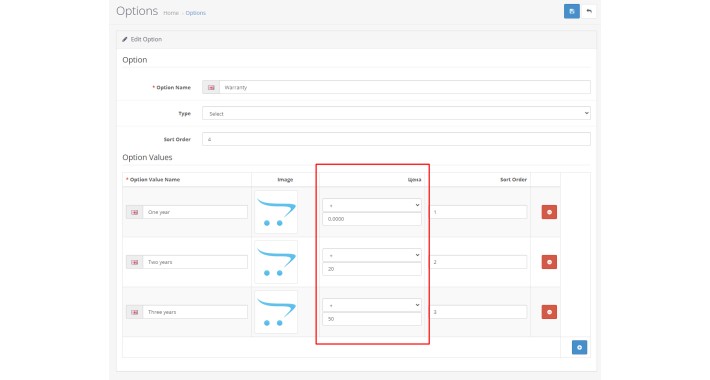Click the Type label
Viewport: 710px width, 380px height.
pos(184,114)
